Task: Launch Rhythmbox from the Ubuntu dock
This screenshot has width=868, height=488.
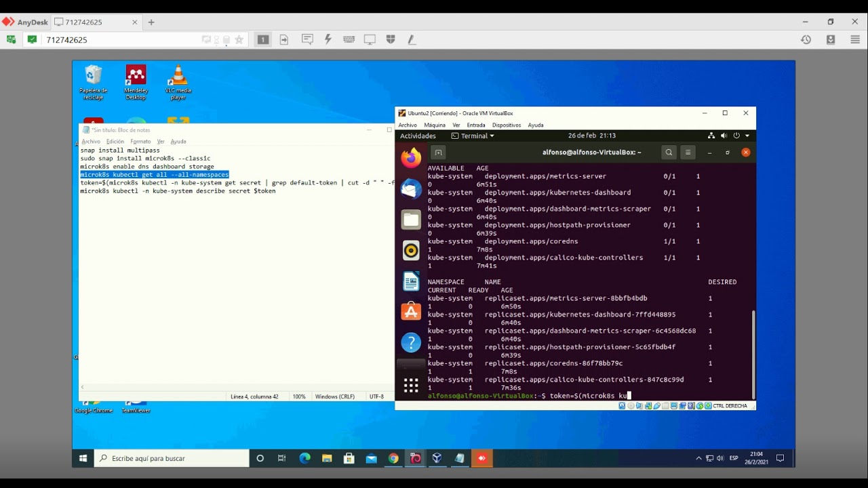Action: 411,251
